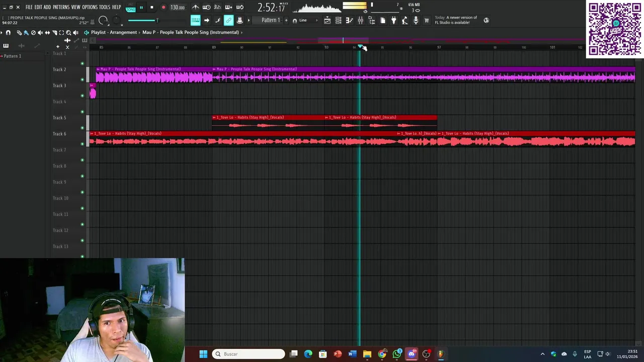Toggle the record button
The height and width of the screenshot is (362, 644).
[163, 8]
